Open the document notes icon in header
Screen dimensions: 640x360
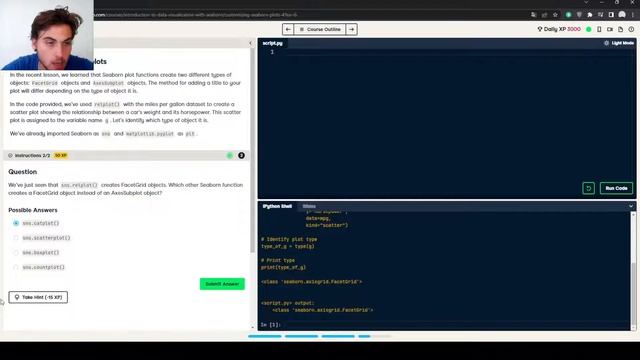tap(620, 29)
